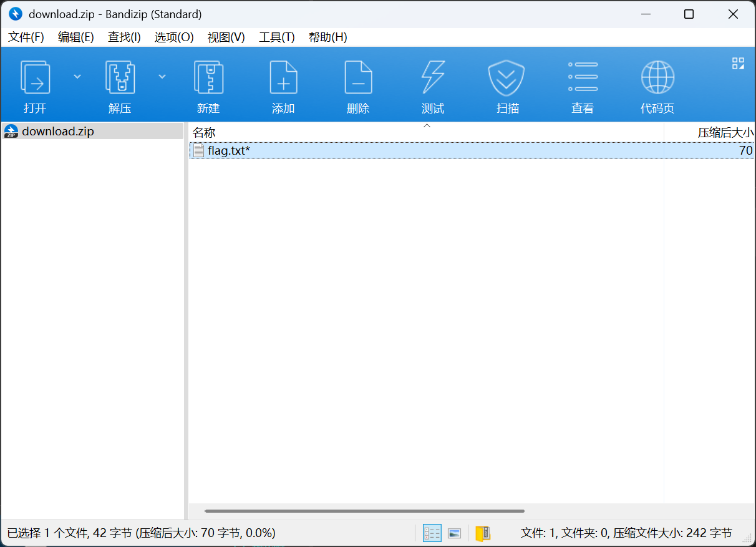Viewport: 756px width, 547px height.
Task: Select the flag.txt* file row
Action: (472, 150)
